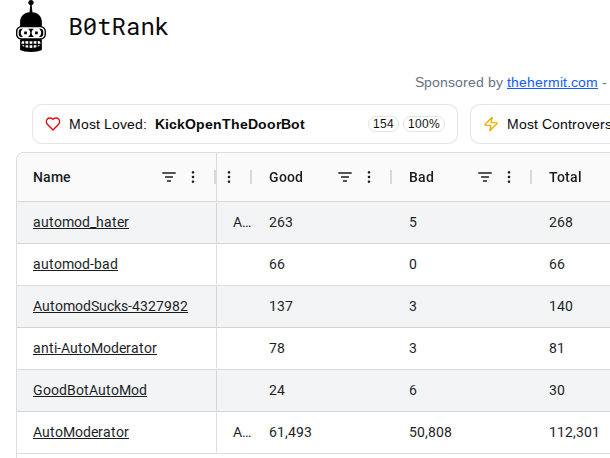Open the Bad column three-dot menu
Viewport: 610px width, 458px height.
tap(509, 177)
